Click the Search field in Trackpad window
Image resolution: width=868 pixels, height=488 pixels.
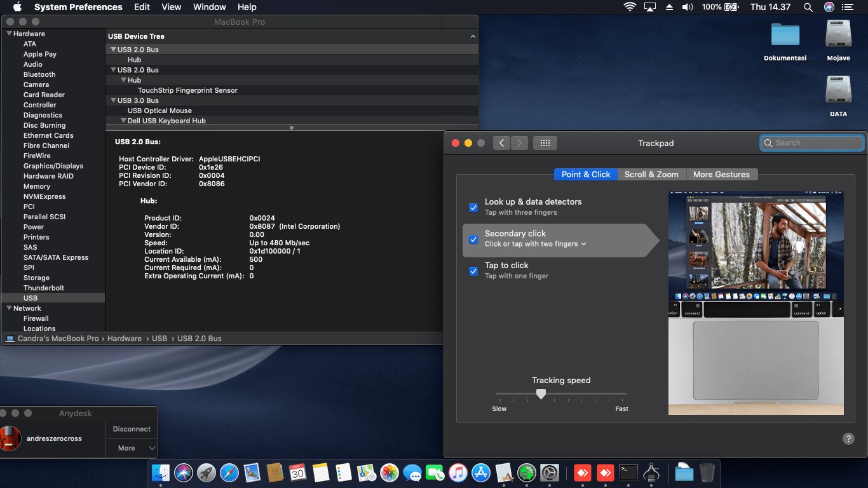tap(812, 143)
